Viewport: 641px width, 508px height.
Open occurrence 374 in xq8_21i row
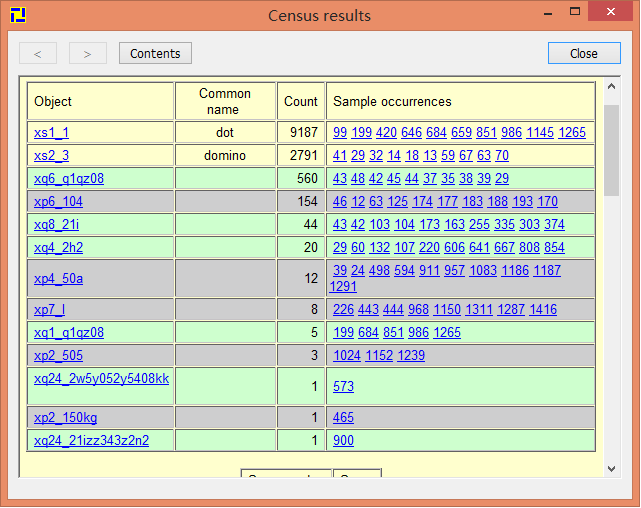point(554,224)
